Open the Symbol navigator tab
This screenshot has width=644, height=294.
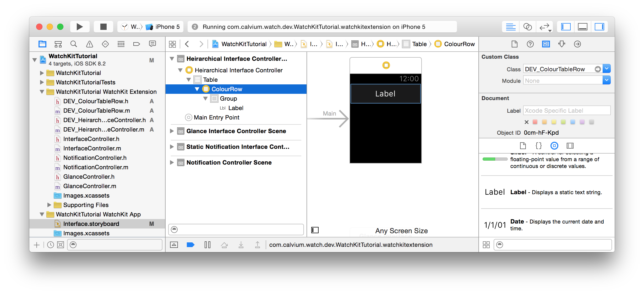pos(58,44)
